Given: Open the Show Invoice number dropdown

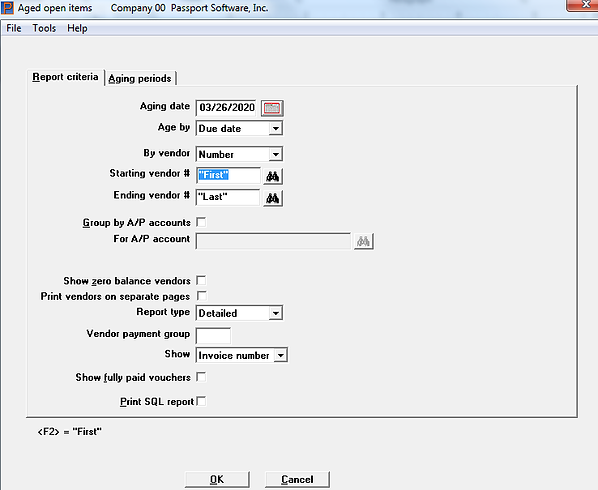Looking at the screenshot, I should pos(281,355).
